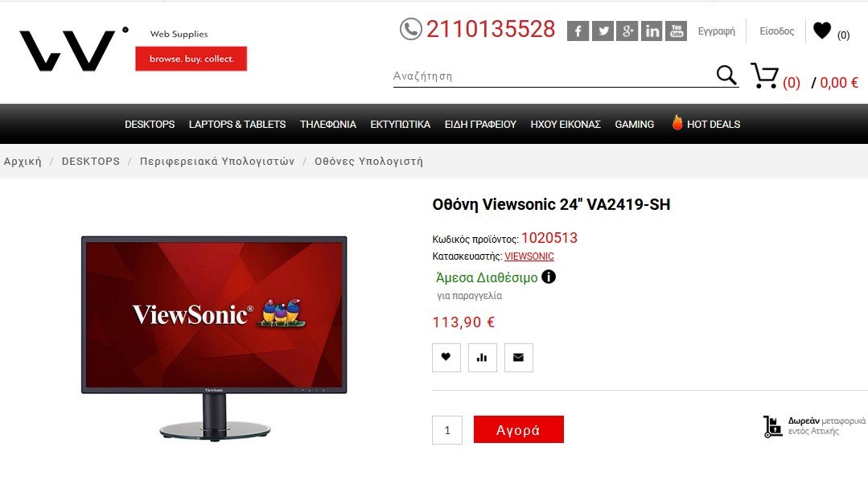Focus the Αναζήτηση search field
This screenshot has height=484, width=868.
[x=553, y=76]
